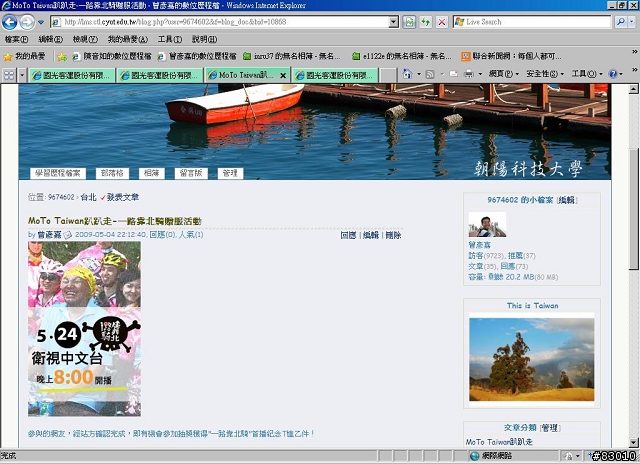Open the tab list dropdown arrow

(22, 75)
